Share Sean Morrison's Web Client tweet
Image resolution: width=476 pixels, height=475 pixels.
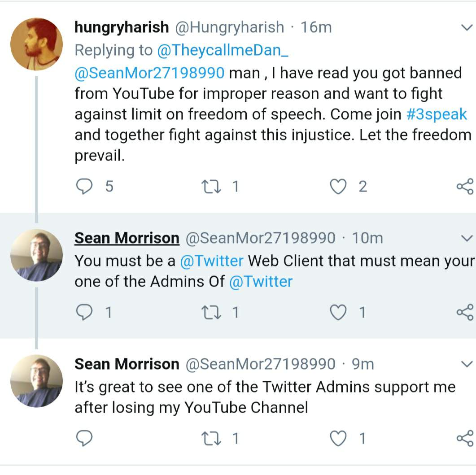pyautogui.click(x=464, y=312)
